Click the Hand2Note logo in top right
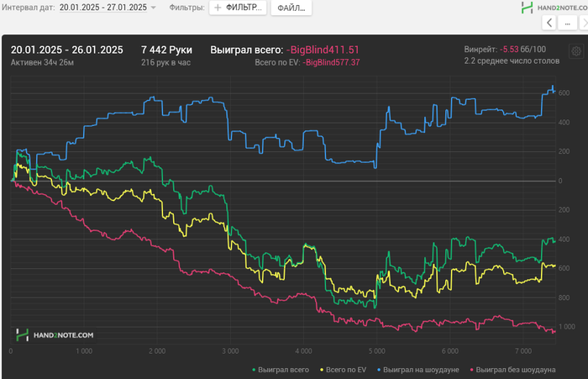The height and width of the screenshot is (379, 588). pyautogui.click(x=551, y=8)
